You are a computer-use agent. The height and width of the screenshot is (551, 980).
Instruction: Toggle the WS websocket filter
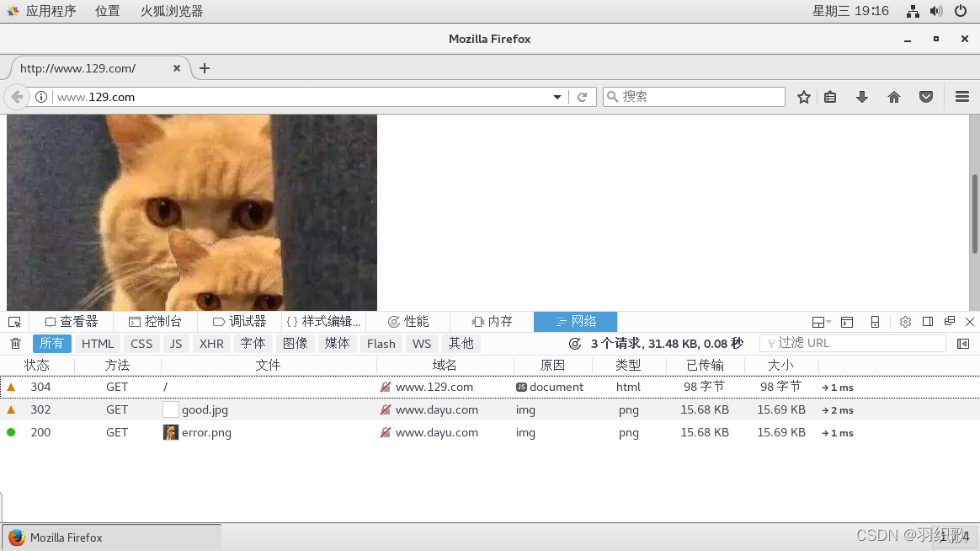(422, 344)
